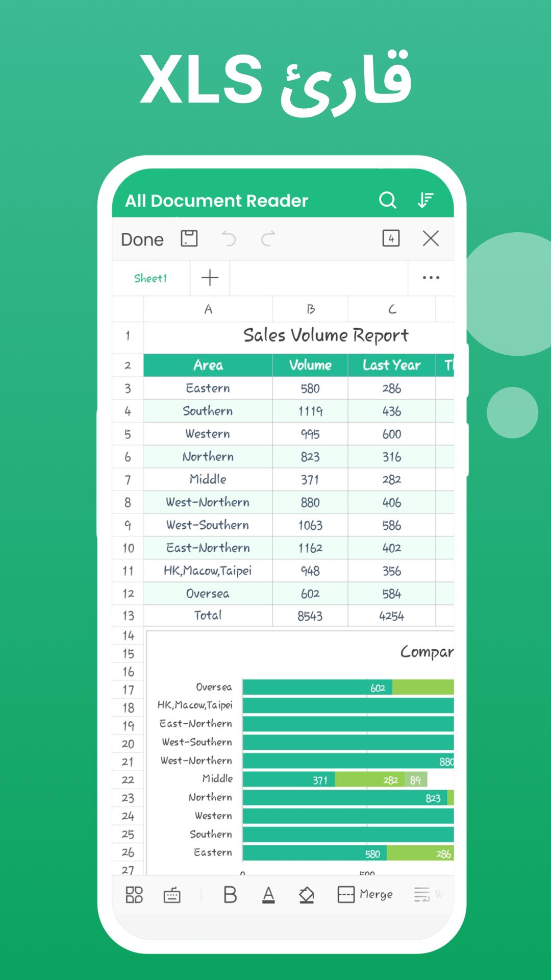Select last year cell 356
Image resolution: width=551 pixels, height=980 pixels.
[392, 571]
